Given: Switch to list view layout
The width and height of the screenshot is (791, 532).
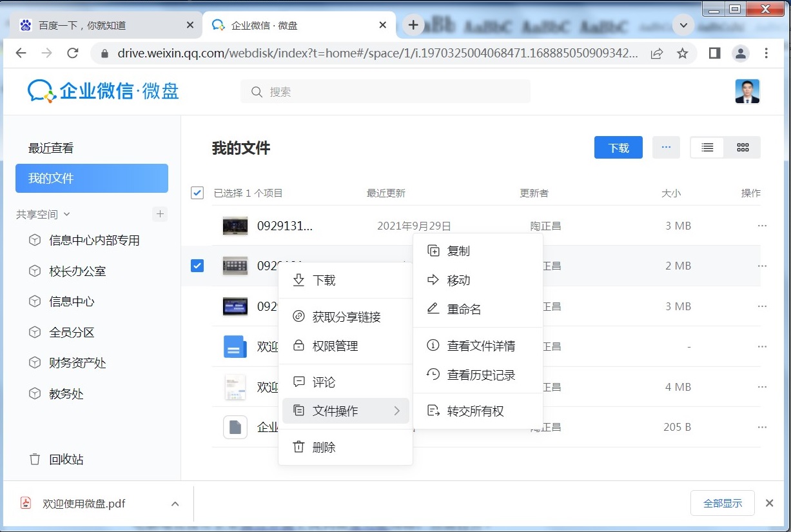Looking at the screenshot, I should pos(707,148).
